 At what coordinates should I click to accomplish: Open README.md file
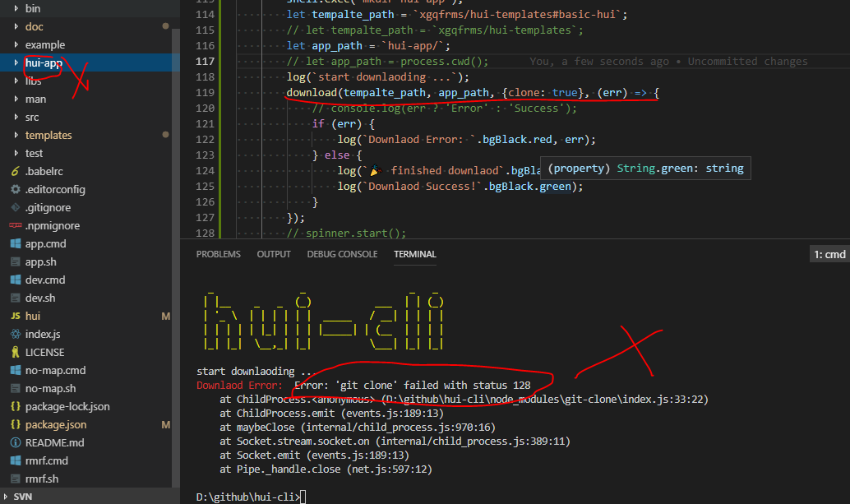(54, 443)
